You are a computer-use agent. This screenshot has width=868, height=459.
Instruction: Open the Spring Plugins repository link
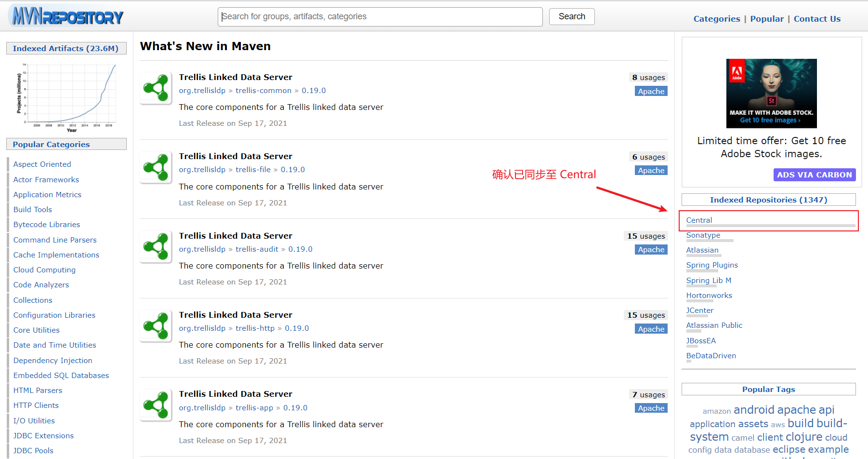pyautogui.click(x=712, y=265)
